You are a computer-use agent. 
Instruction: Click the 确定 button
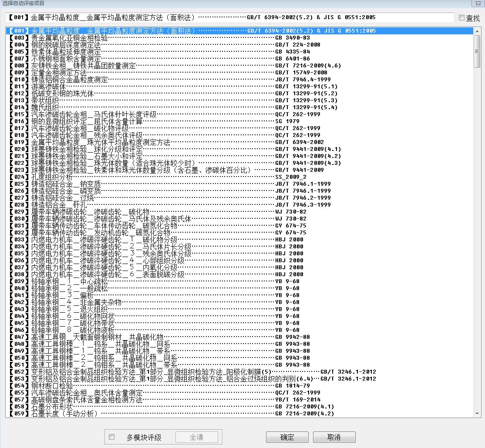287,437
